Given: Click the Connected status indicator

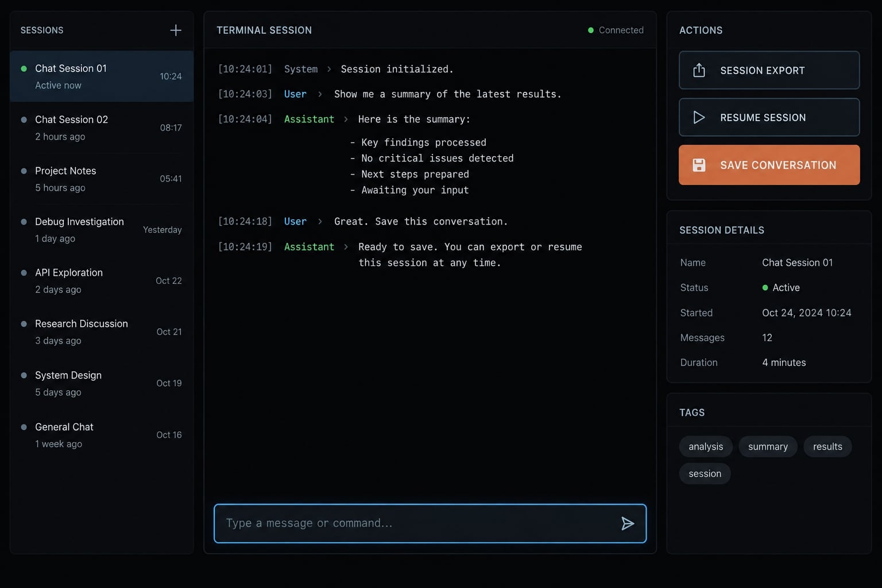Looking at the screenshot, I should 616,30.
